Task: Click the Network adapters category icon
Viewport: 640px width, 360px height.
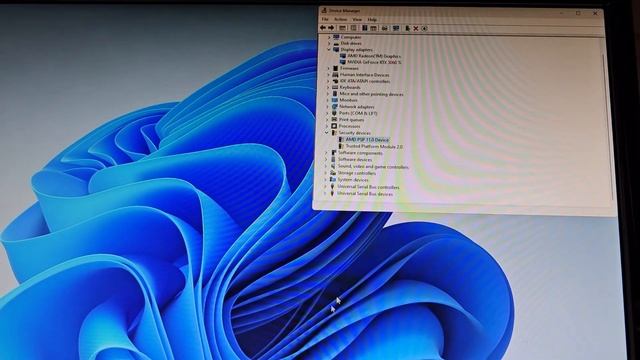Action: (334, 106)
